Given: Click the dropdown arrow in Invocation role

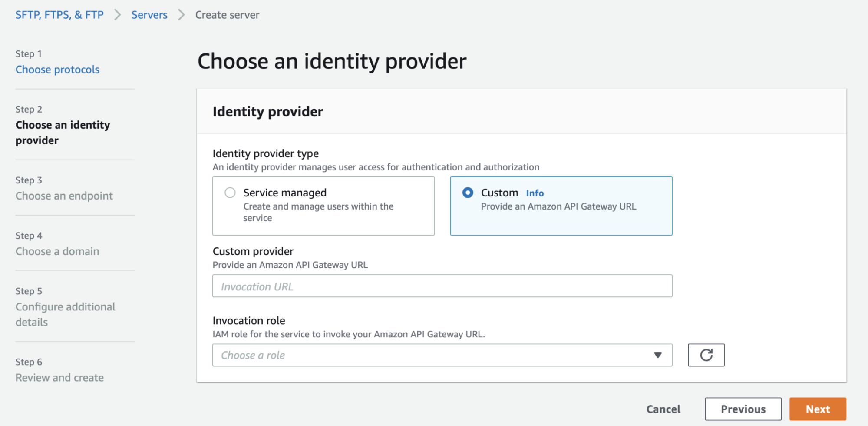Looking at the screenshot, I should tap(657, 355).
